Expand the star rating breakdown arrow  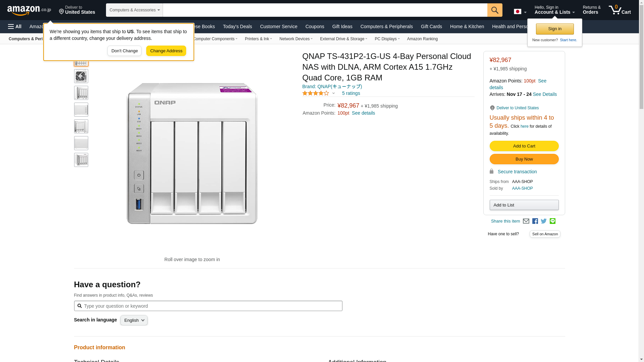(x=333, y=94)
